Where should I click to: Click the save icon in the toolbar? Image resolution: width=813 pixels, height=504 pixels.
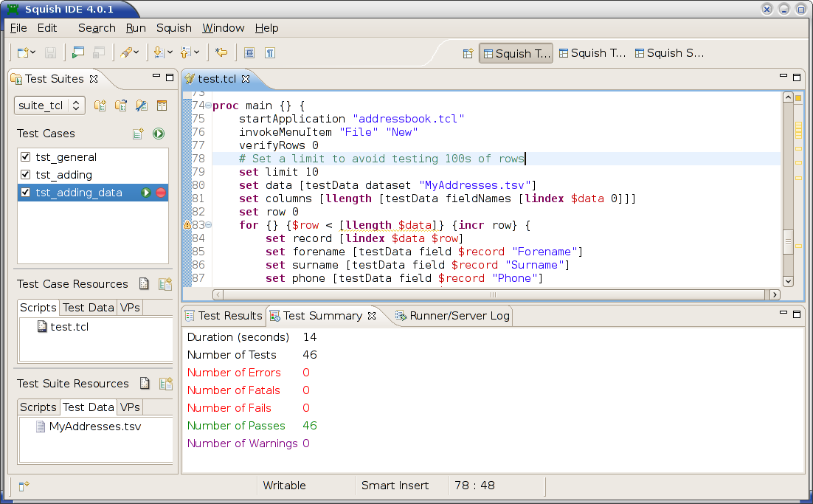[51, 53]
